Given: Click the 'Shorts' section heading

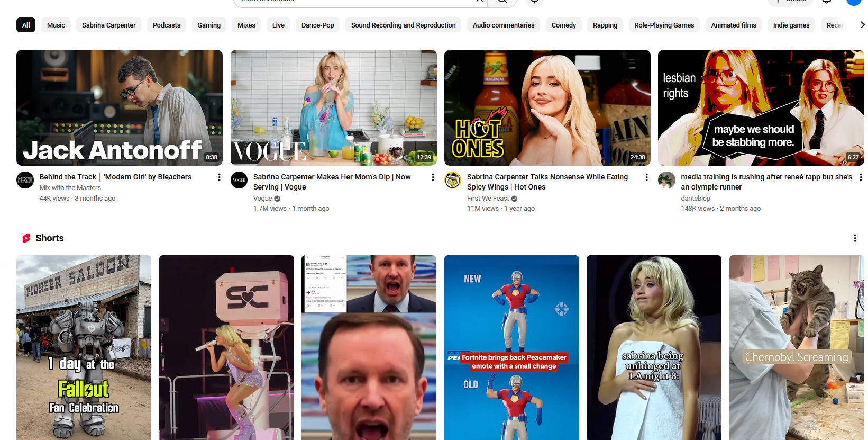Looking at the screenshot, I should coord(50,238).
